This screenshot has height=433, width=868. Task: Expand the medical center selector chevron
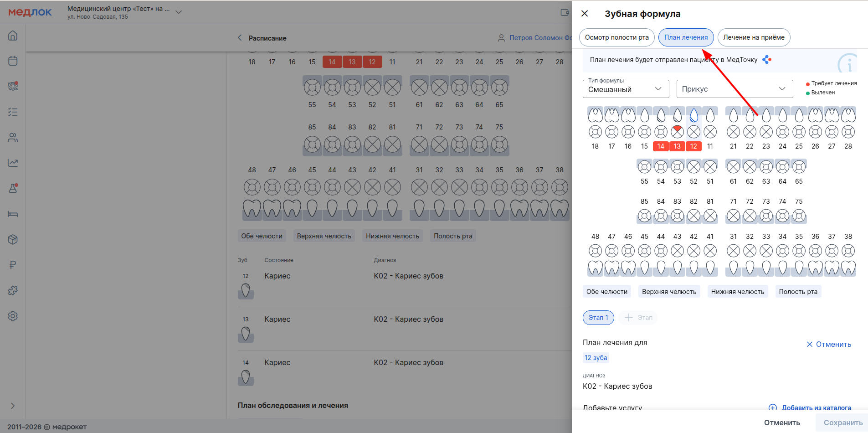(179, 12)
